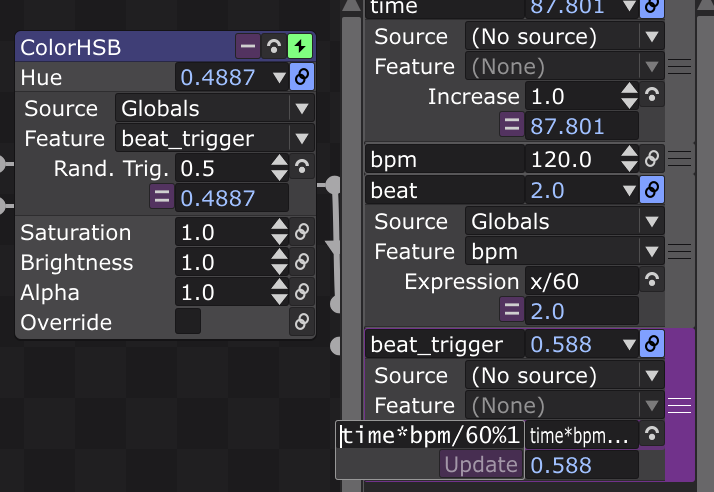714x492 pixels.
Task: Click the beat drag handle lines
Action: point(679,251)
